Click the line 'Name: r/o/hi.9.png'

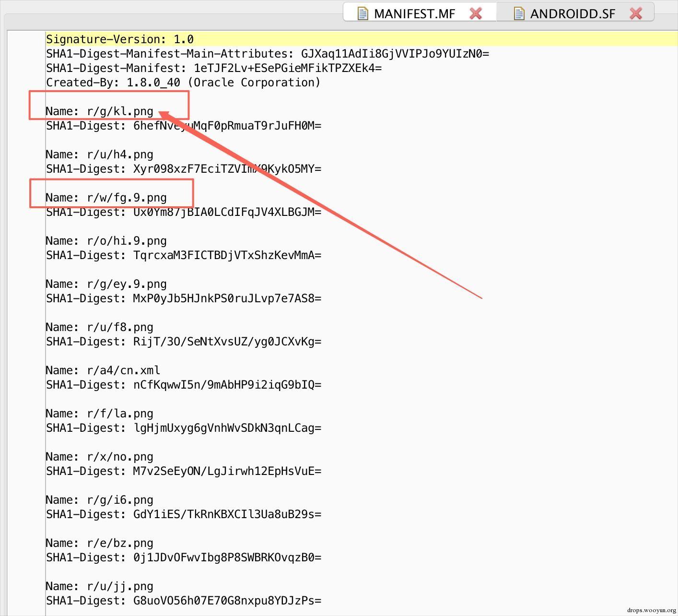pos(106,241)
